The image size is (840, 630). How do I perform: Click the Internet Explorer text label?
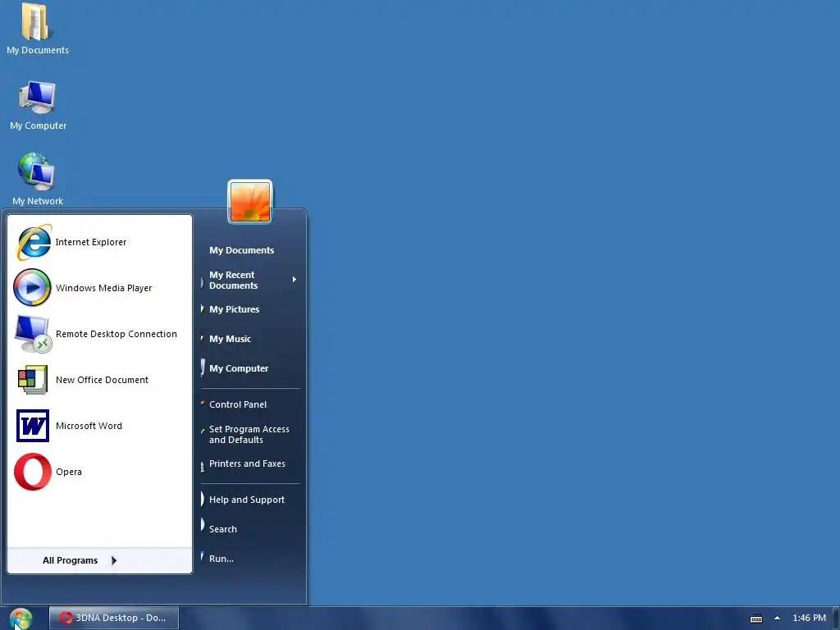tap(91, 242)
